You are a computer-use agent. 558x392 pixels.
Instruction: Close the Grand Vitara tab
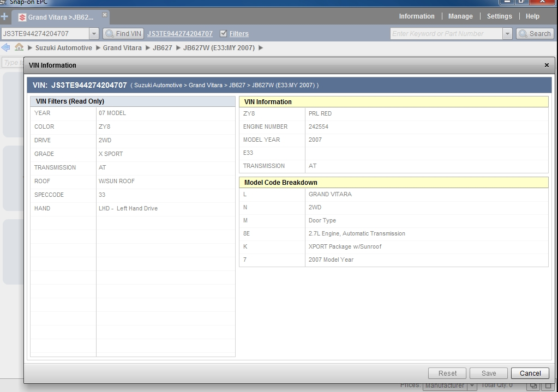(105, 15)
